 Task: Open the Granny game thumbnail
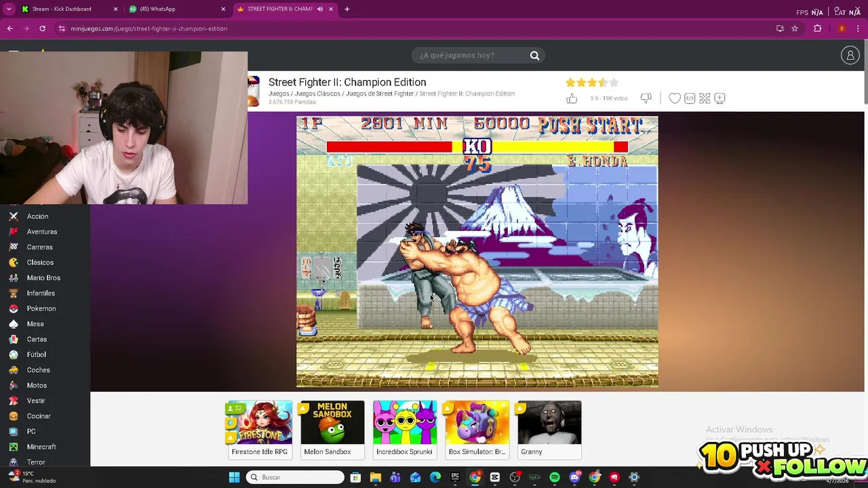point(549,429)
